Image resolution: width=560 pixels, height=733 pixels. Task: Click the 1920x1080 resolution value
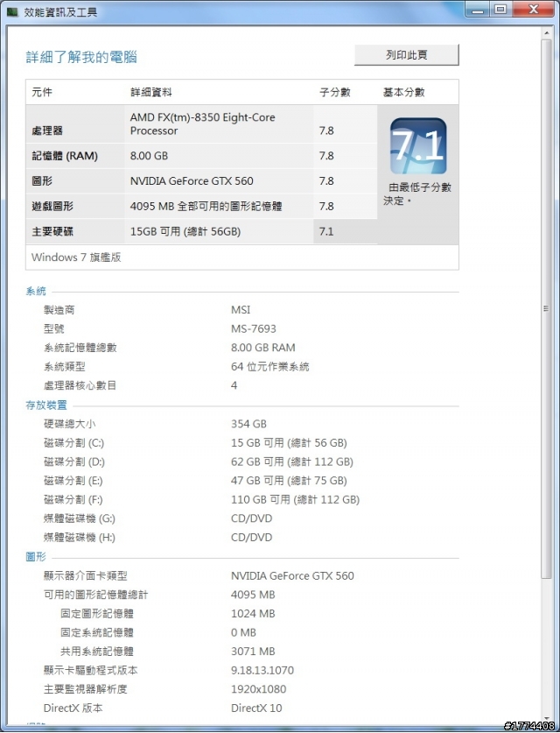[x=258, y=689]
